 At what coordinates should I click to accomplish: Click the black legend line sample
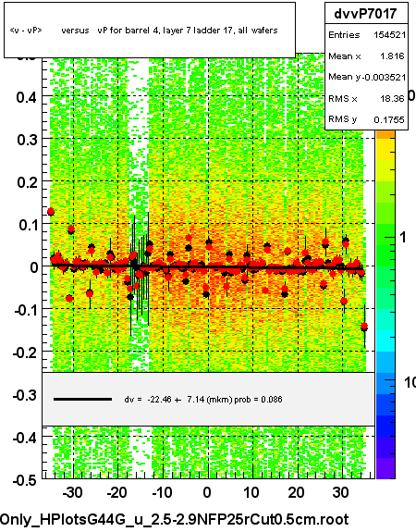point(82,400)
